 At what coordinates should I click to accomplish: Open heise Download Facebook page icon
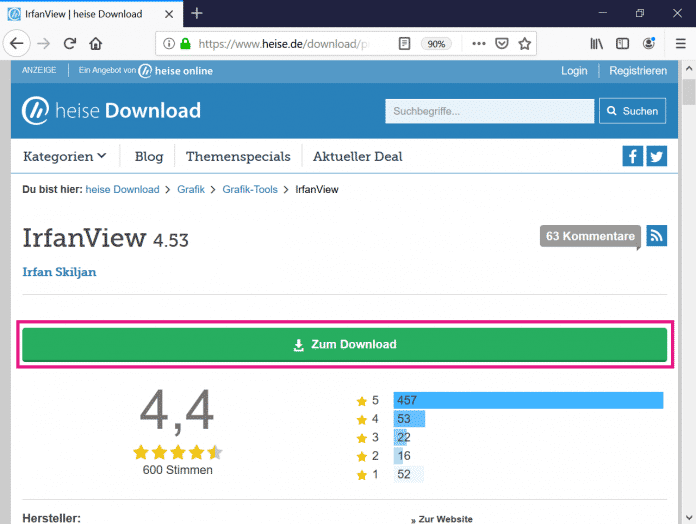(632, 156)
